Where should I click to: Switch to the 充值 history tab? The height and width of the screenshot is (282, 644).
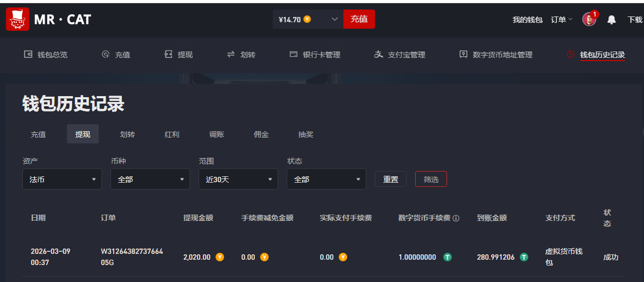38,134
